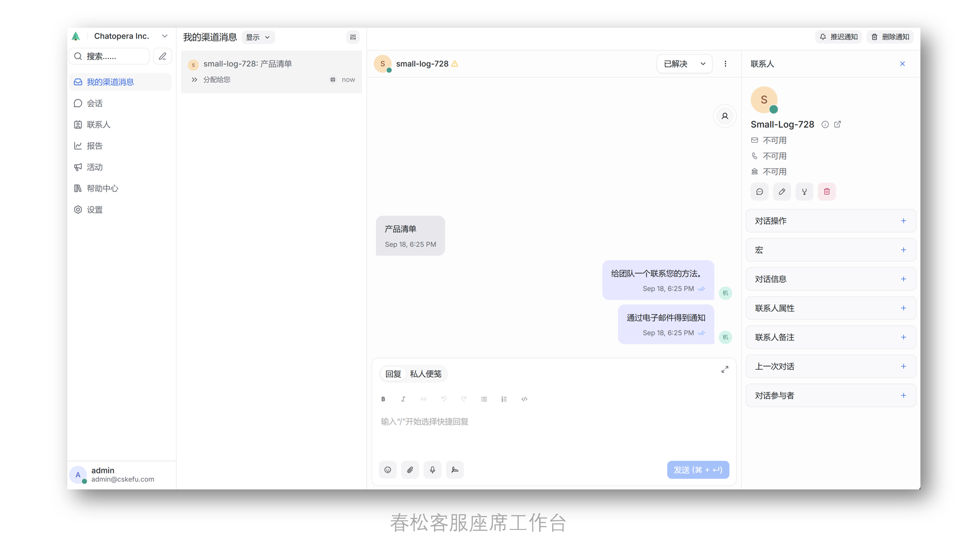Attach a file with paperclip icon
This screenshot has width=980, height=554.
click(x=410, y=470)
